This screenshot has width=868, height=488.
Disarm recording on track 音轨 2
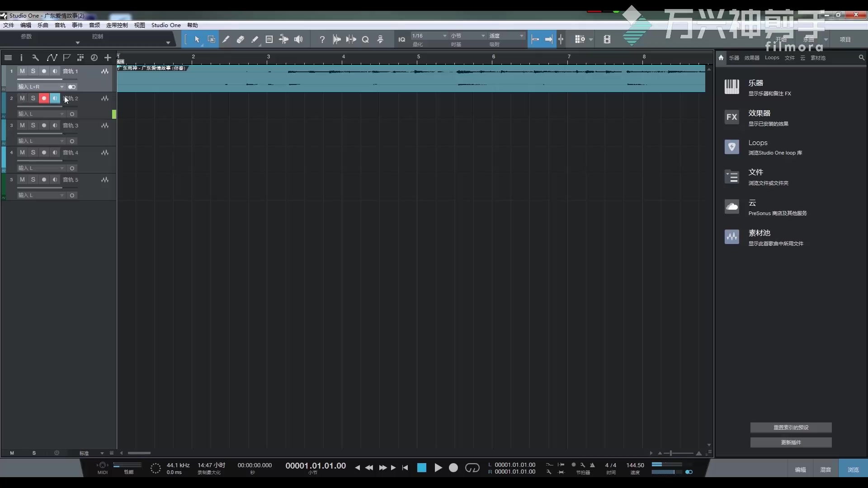tap(44, 98)
